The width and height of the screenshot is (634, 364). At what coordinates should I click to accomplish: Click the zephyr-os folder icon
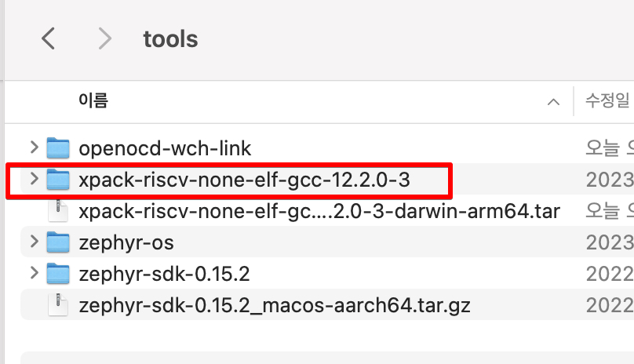58,242
